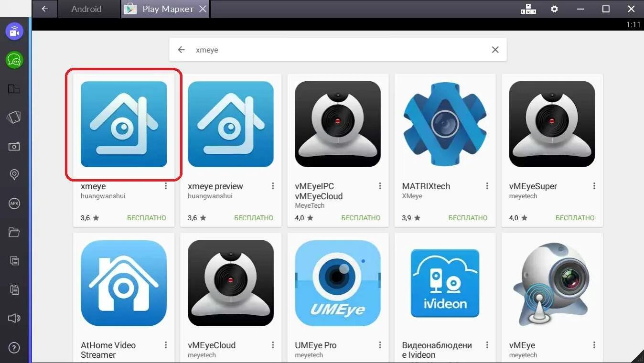Open overflow menu for xmeye card
This screenshot has height=363, width=644.
pyautogui.click(x=166, y=186)
